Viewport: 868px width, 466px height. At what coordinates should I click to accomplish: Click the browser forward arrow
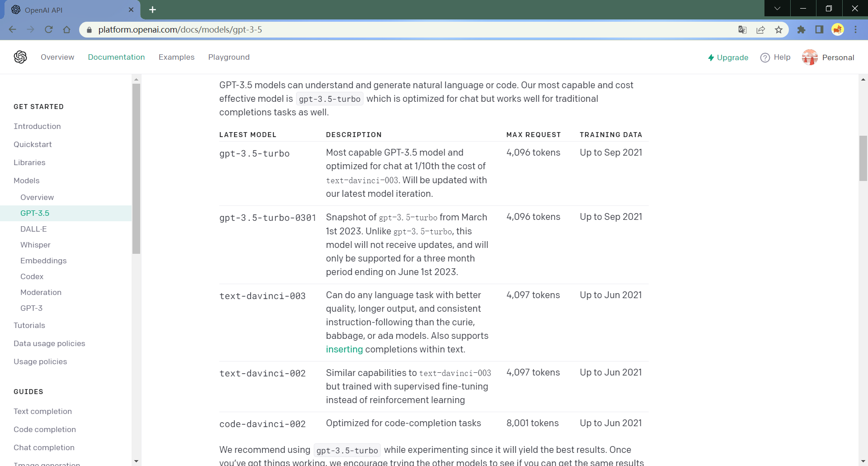[30, 29]
